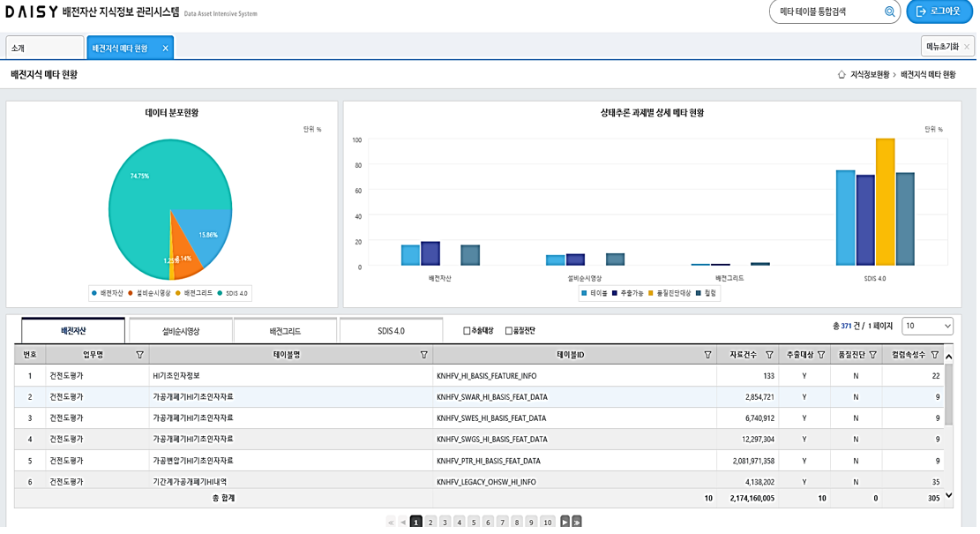Close the 배전지식 메타 현황 tab

pos(165,49)
